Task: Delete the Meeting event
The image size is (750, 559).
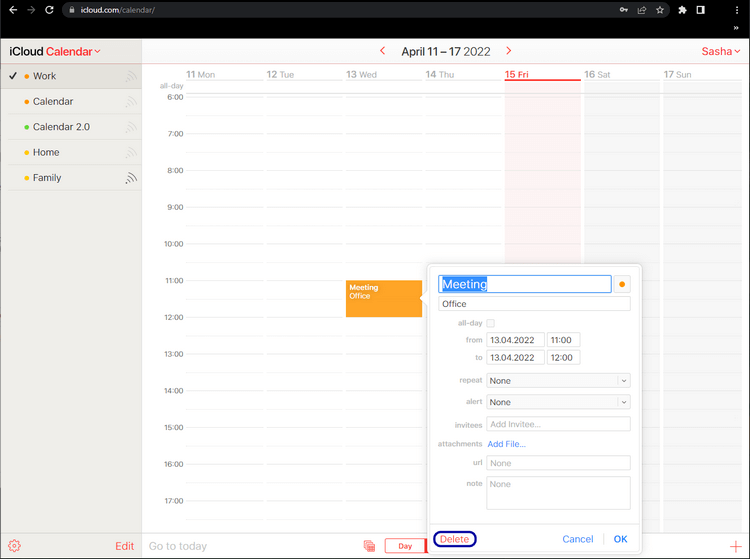Action: (x=454, y=539)
